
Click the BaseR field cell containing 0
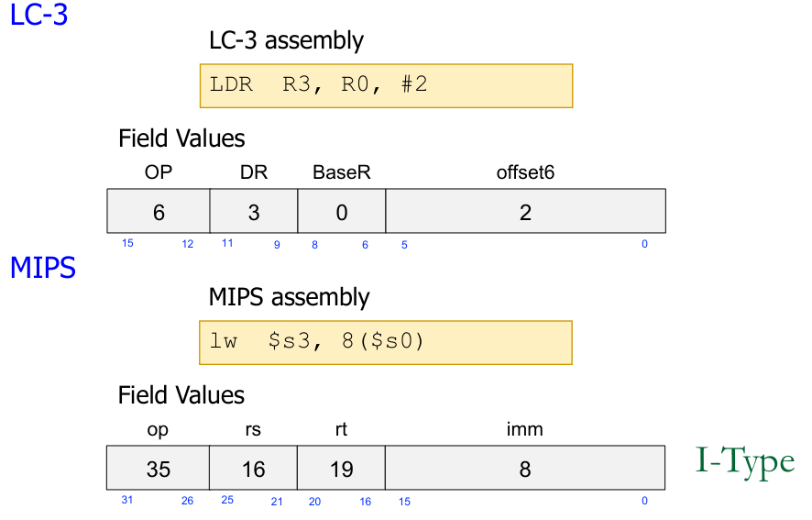(x=342, y=212)
